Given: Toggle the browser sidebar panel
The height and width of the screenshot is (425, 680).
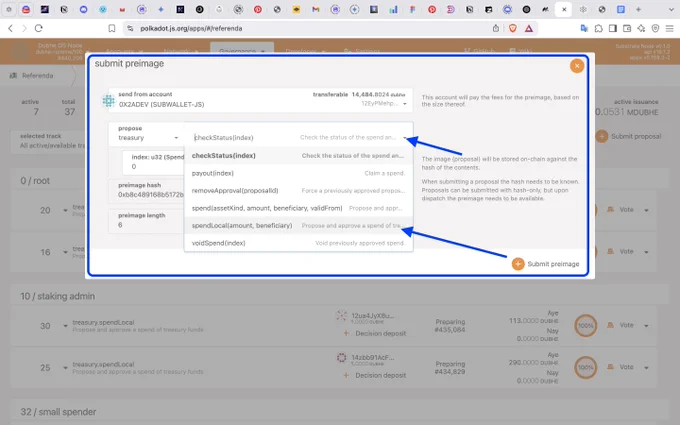Looking at the screenshot, I should [x=613, y=28].
